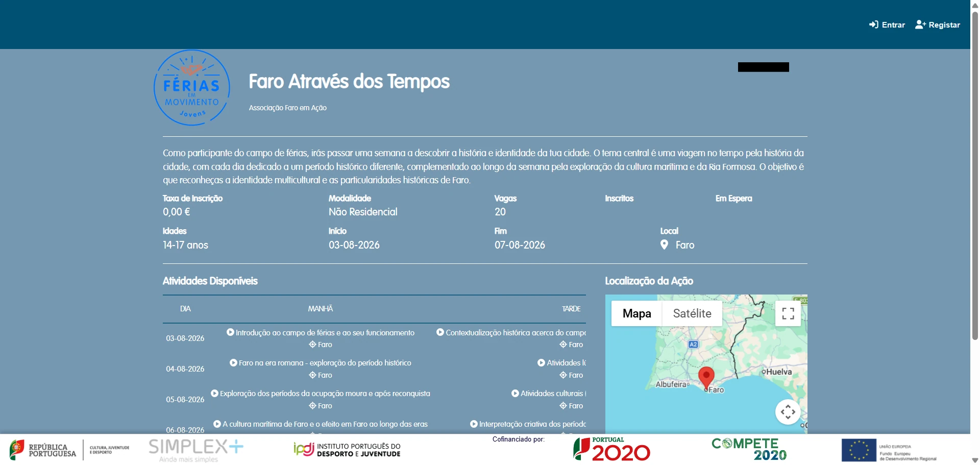
Task: Click the 'Localização da Ação' heading
Action: 649,281
